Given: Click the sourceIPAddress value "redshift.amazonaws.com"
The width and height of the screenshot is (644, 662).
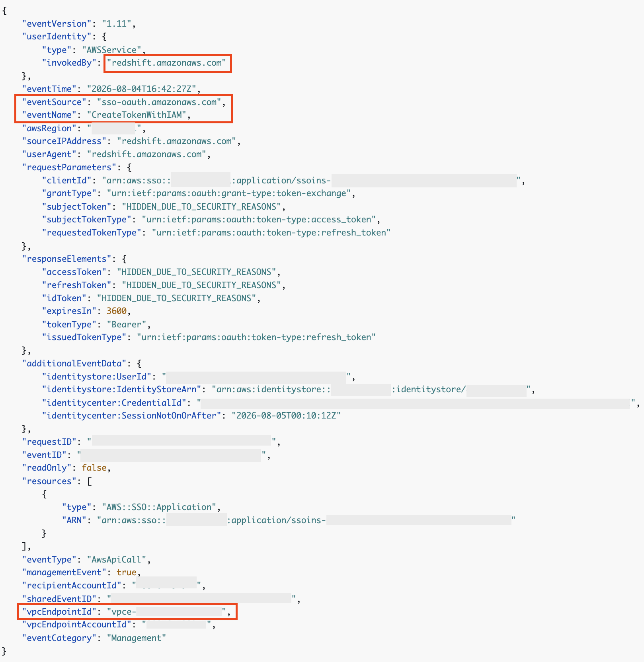Looking at the screenshot, I should tap(176, 141).
